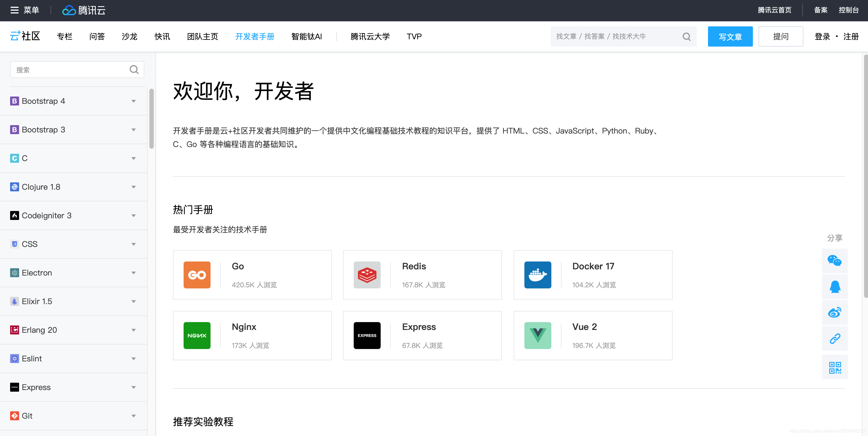Click the sidebar scrollbar thumb
Viewport: 868px width, 436px height.
pyautogui.click(x=152, y=118)
